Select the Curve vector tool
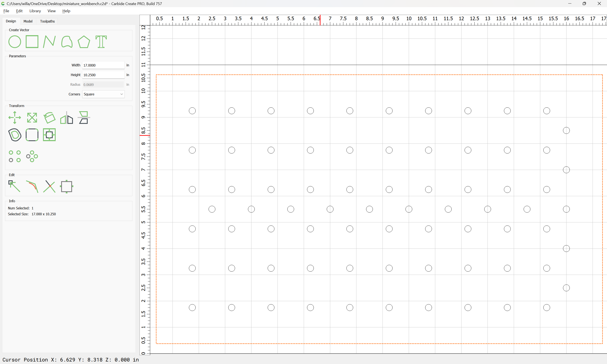The height and width of the screenshot is (364, 607). click(x=67, y=42)
